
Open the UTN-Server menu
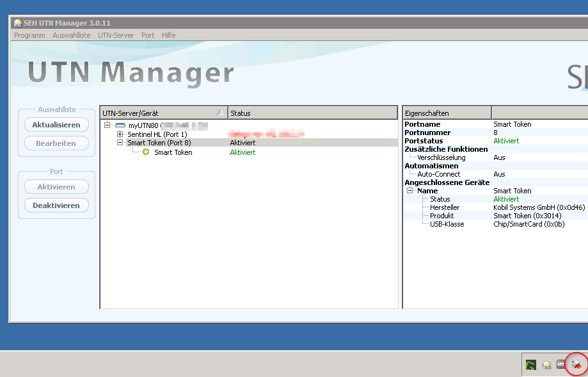pos(116,35)
